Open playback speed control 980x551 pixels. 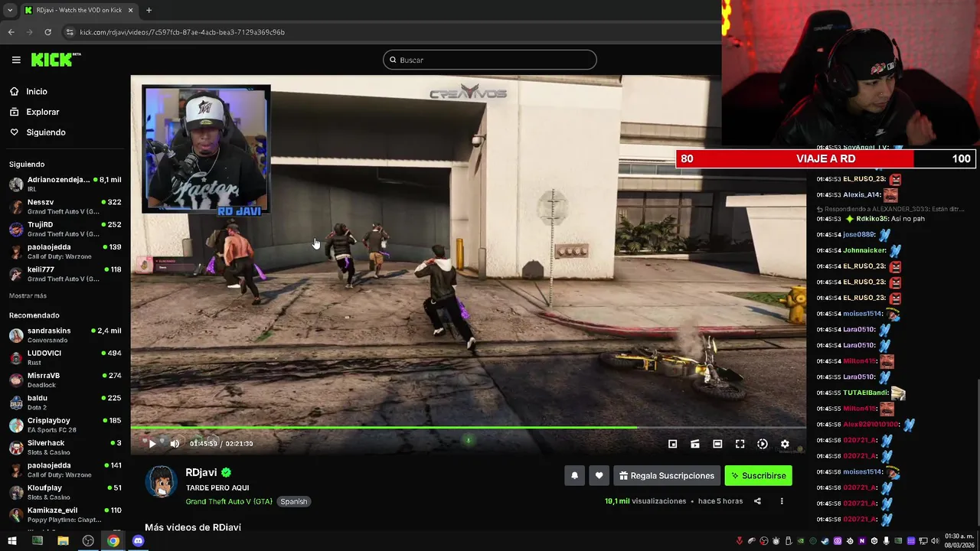click(x=763, y=444)
